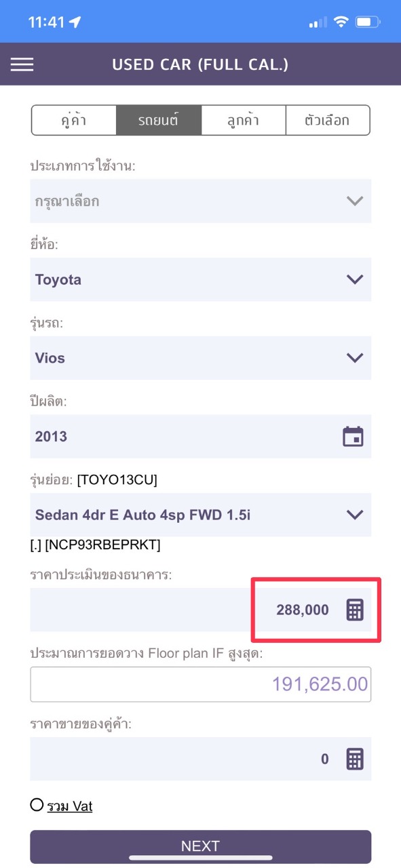This screenshot has width=401, height=868.
Task: Click the รวม Vat underlined link
Action: (x=69, y=806)
